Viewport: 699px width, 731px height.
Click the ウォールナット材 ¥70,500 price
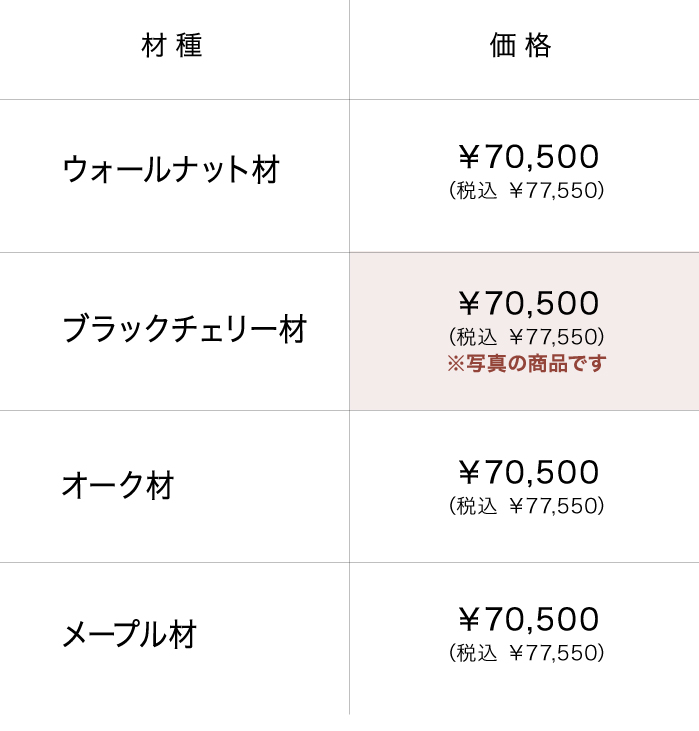point(528,157)
